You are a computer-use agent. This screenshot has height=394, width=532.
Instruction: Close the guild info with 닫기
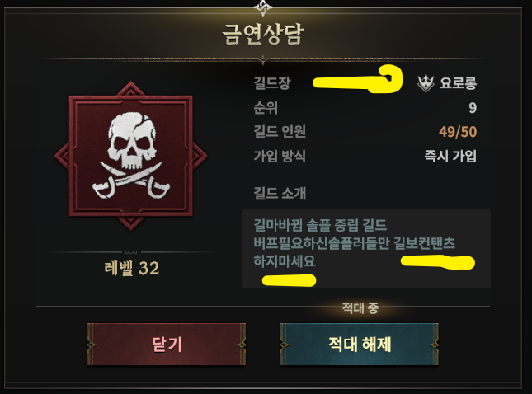(167, 345)
